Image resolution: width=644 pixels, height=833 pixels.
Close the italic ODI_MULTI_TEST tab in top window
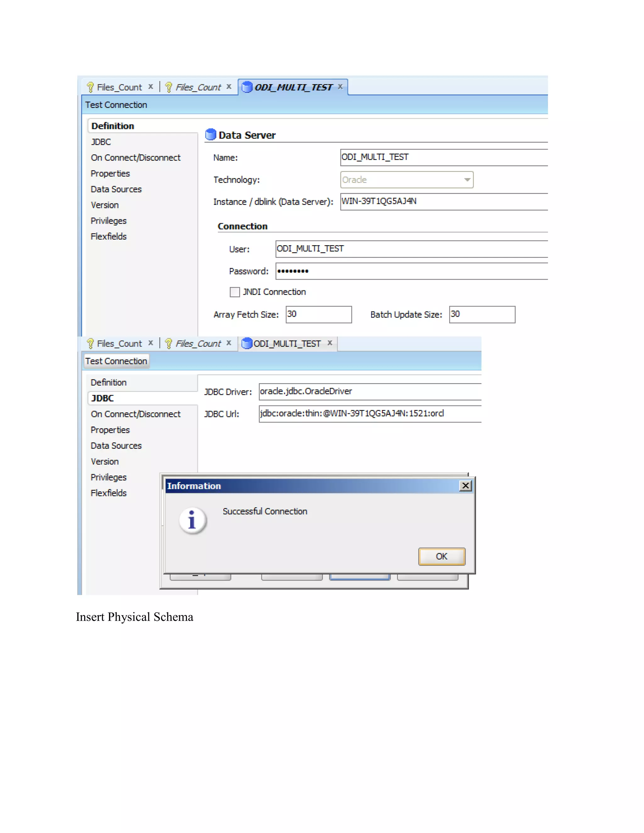340,86
